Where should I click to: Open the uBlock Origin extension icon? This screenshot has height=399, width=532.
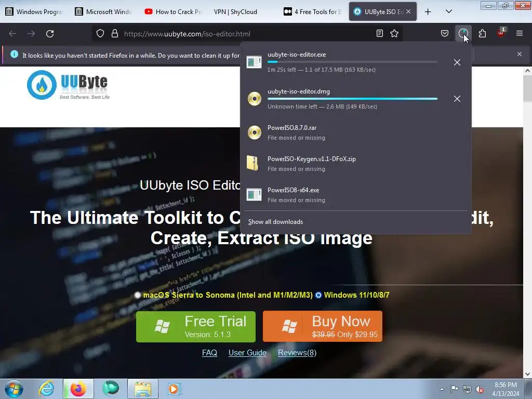(501, 33)
